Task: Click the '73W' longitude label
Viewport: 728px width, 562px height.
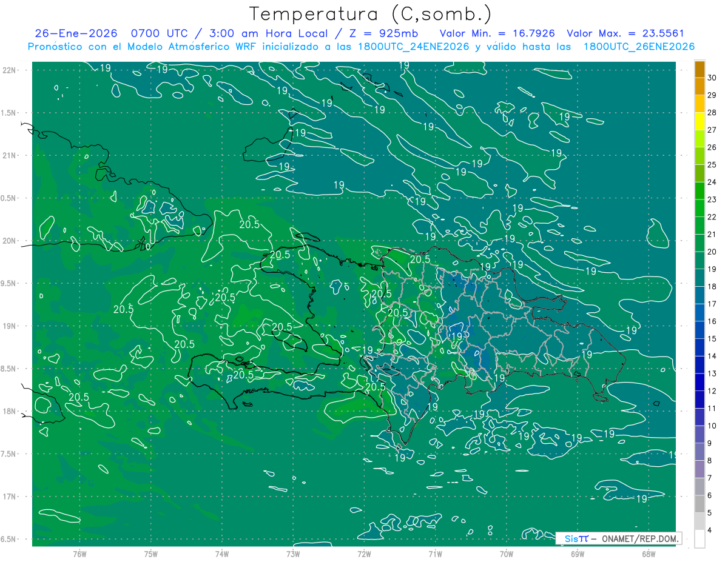Action: pos(293,554)
